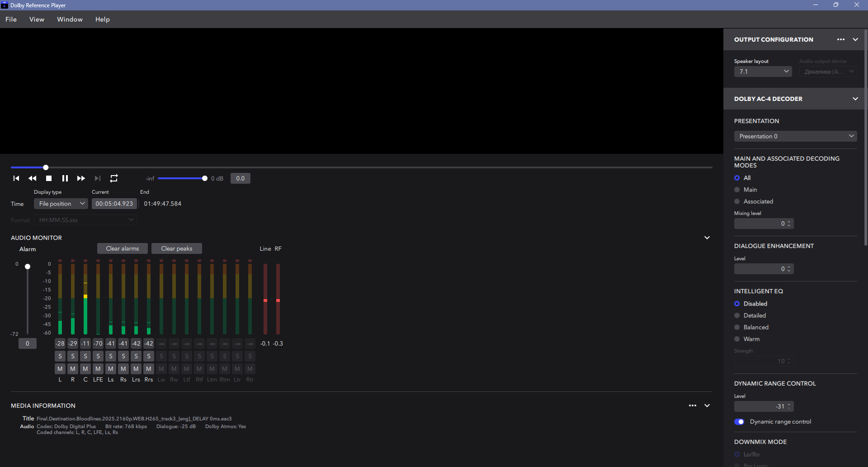Click the Clear peaks button
The width and height of the screenshot is (868, 467).
coord(177,248)
